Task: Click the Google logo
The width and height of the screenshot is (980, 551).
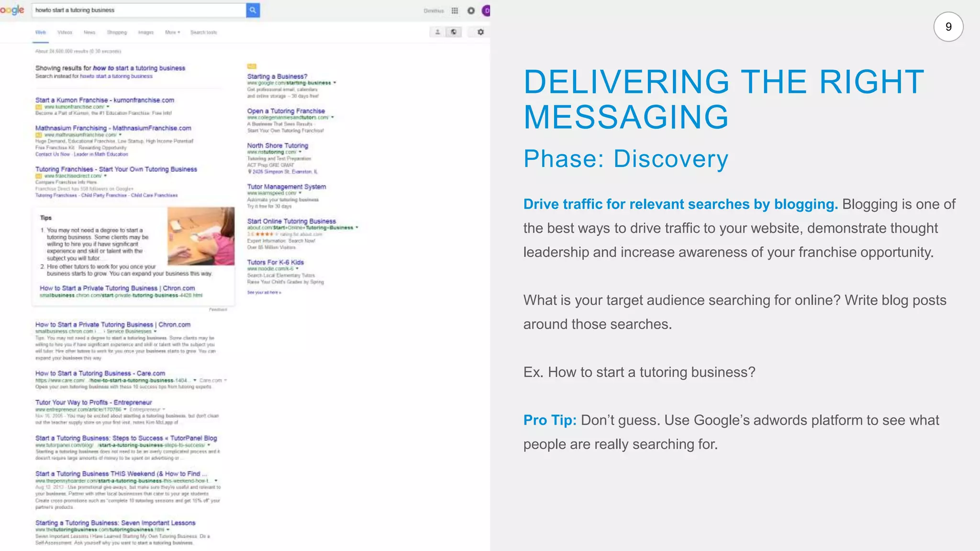Action: tap(12, 10)
